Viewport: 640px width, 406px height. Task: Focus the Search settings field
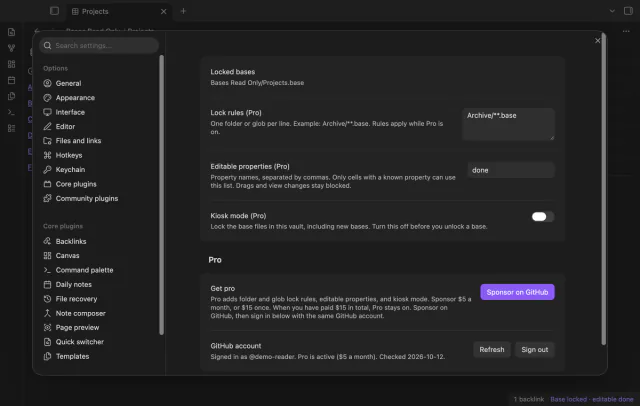pos(99,45)
